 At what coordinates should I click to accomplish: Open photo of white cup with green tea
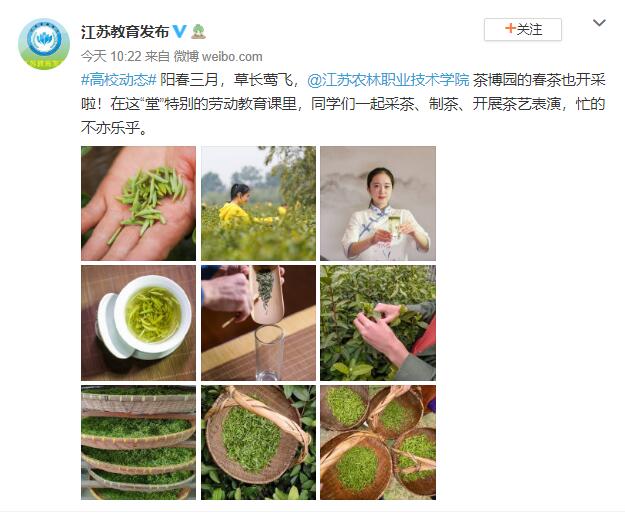138,323
